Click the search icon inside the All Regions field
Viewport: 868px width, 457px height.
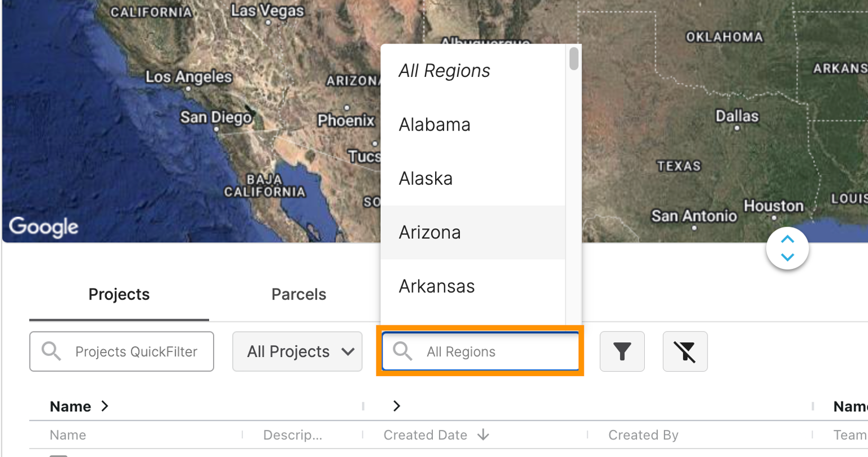click(x=402, y=351)
